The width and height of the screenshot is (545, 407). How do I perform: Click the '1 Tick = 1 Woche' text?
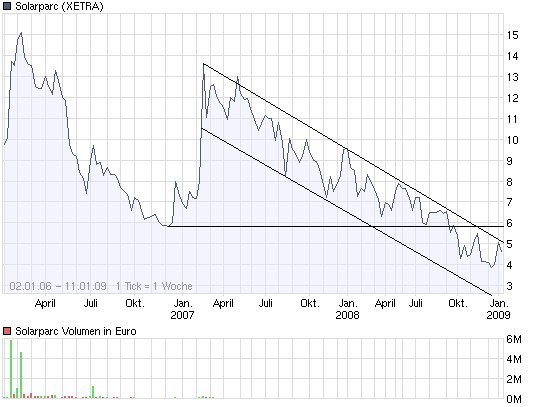click(x=154, y=286)
